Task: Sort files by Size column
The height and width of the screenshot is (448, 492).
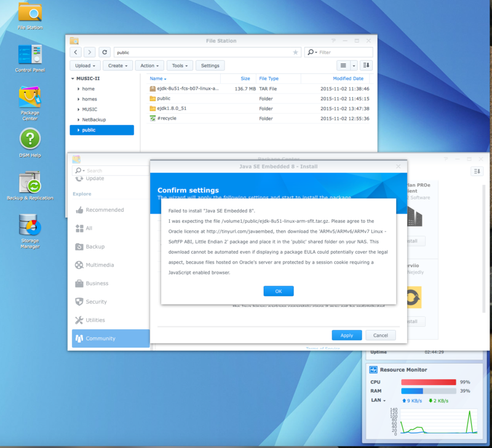Action: pos(239,79)
